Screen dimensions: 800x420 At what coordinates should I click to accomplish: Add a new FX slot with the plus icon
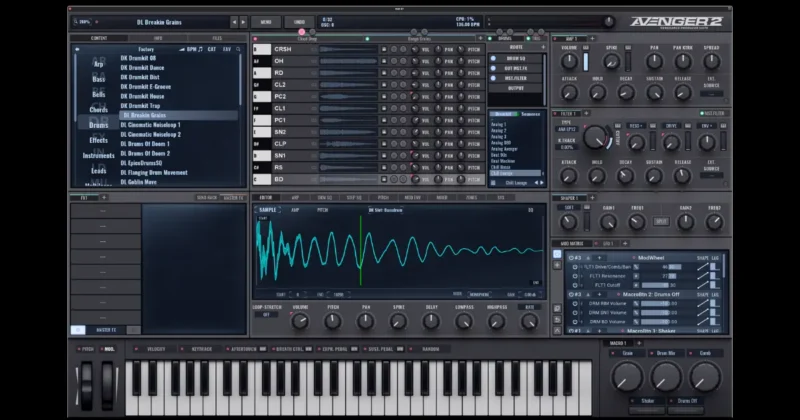pos(104,197)
